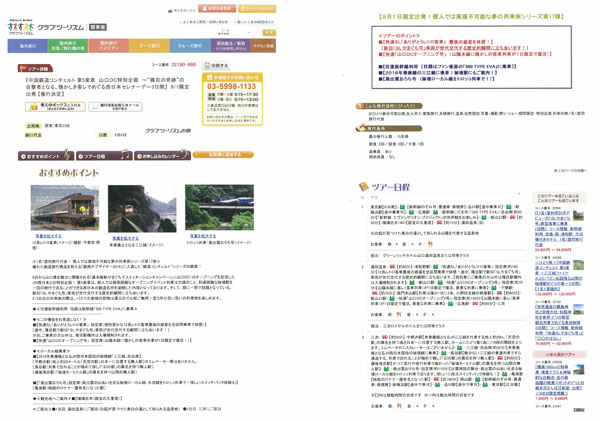Click the 検討中ボックスに入れる button
The height and width of the screenshot is (421, 600).
pyautogui.click(x=55, y=107)
